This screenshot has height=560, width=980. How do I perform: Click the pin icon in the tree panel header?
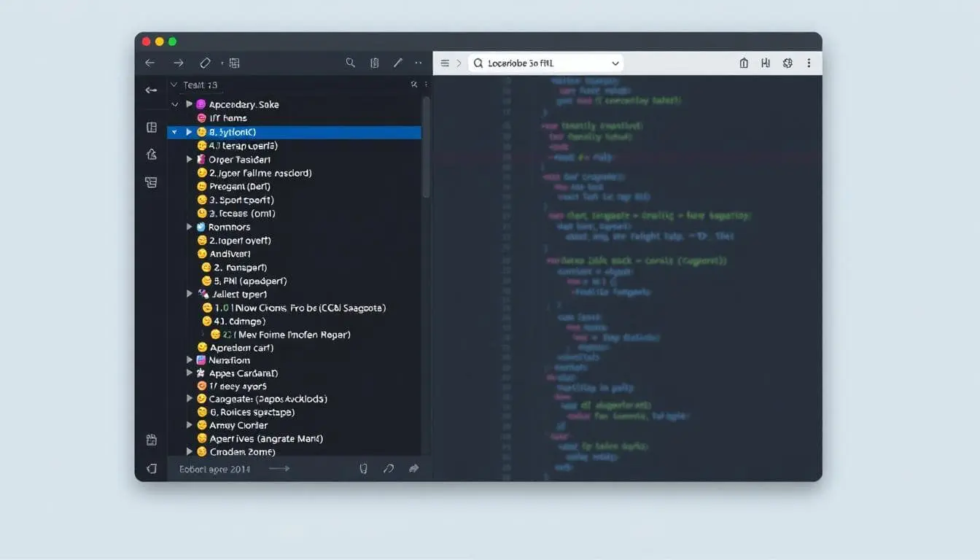[415, 85]
